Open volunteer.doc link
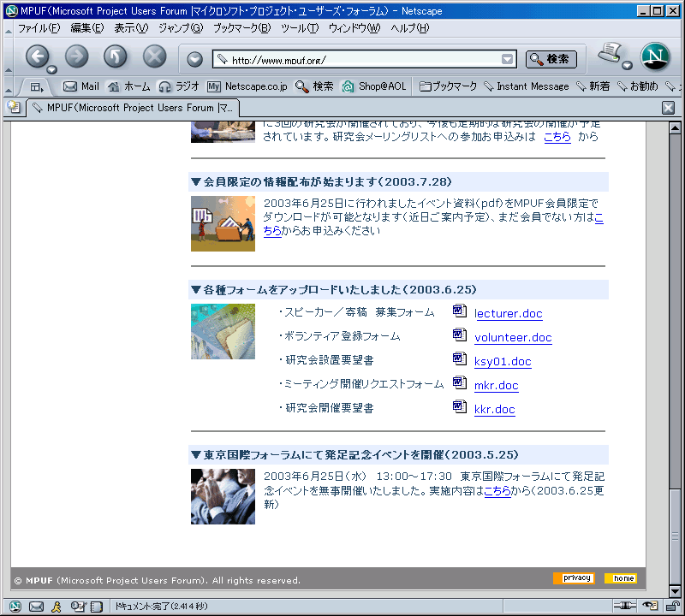The height and width of the screenshot is (616, 685). (x=513, y=337)
